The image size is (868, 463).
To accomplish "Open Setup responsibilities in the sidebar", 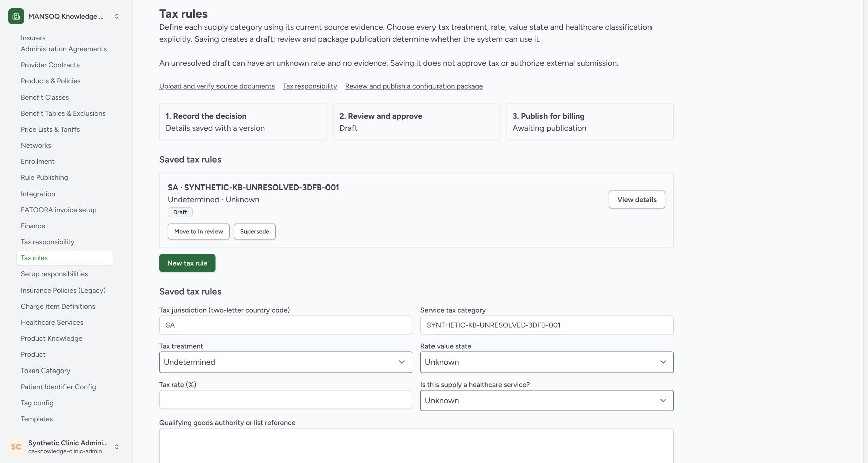I will [x=54, y=274].
